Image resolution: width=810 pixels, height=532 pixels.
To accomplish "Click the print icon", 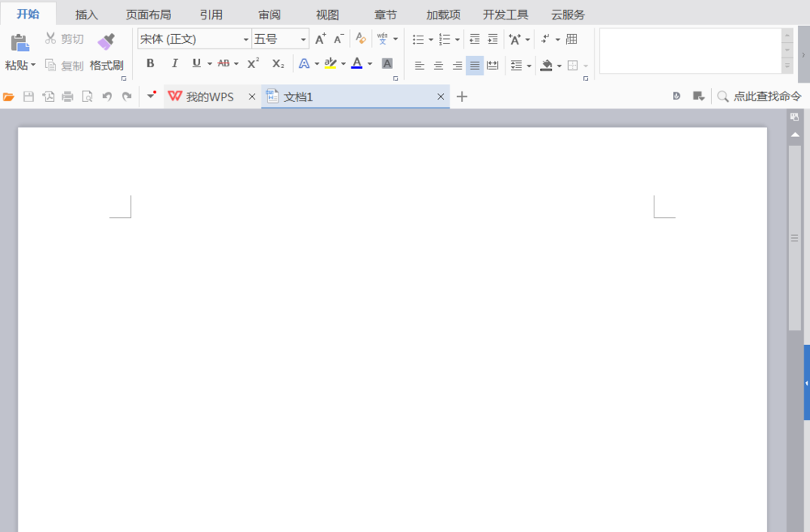I will [67, 96].
